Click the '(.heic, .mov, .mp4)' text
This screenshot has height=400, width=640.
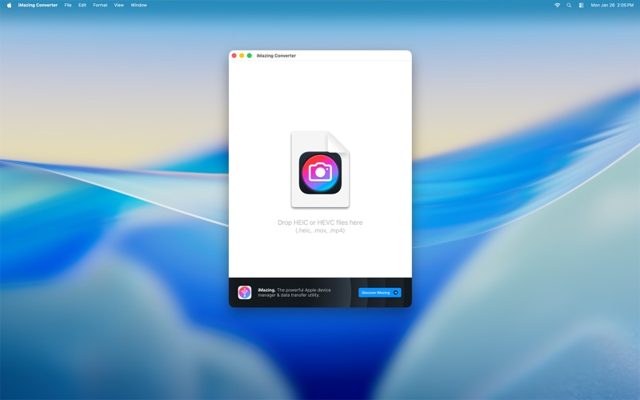(x=320, y=231)
